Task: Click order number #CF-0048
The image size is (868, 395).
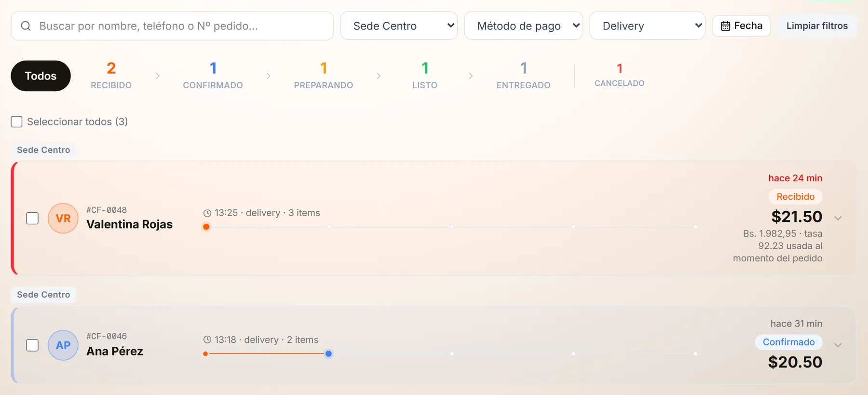Action: 107,210
